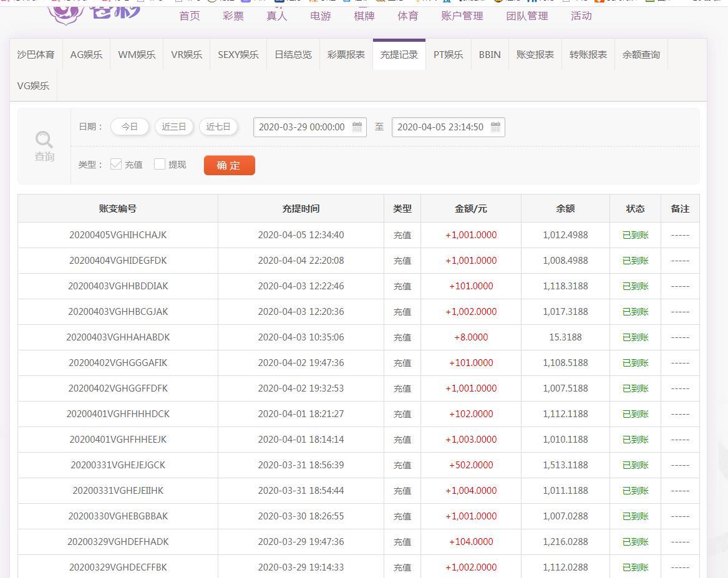Viewport: 728px width, 578px height.
Task: Switch to the SEXY娱乐 tab
Action: click(238, 55)
